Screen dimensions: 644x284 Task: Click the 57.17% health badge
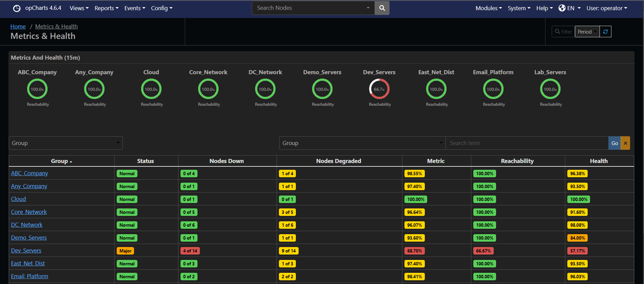tap(577, 251)
